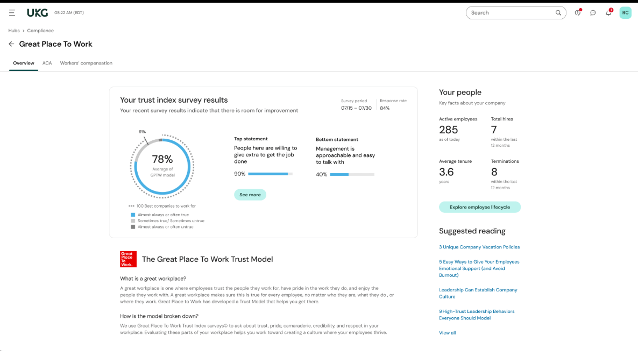Click the back arrow next to Great Place To Work
This screenshot has width=638, height=364.
point(11,44)
